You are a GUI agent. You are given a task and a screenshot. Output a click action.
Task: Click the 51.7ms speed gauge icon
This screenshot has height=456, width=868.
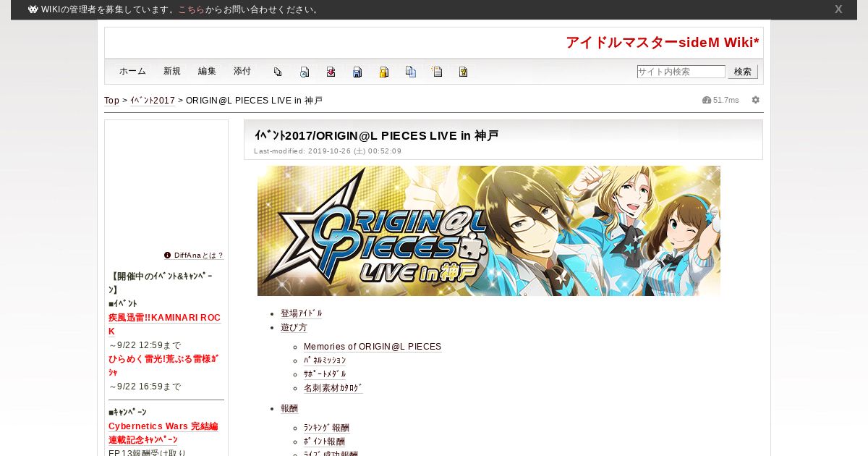[707, 100]
